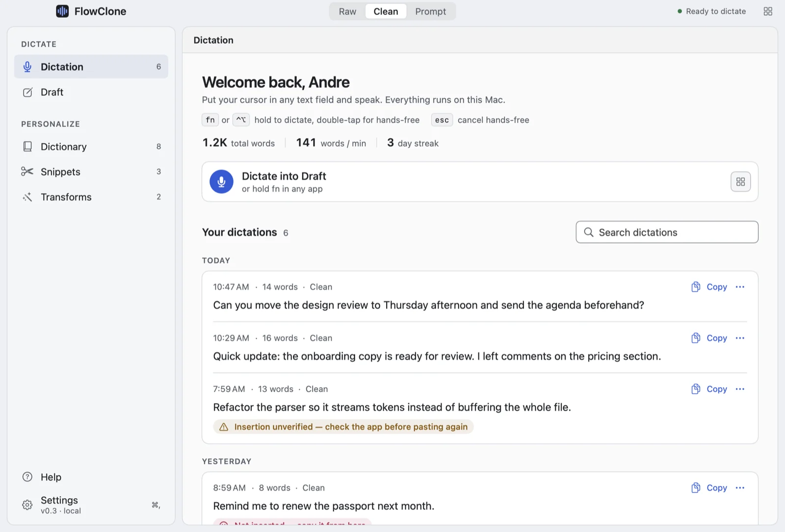The width and height of the screenshot is (785, 532).
Task: Copy the design review dictation text
Action: click(x=709, y=287)
